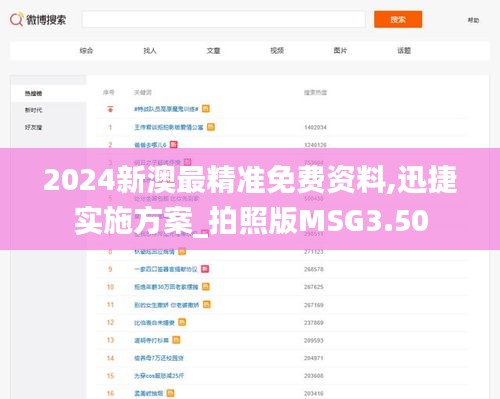
Task: Open the rank 15 cos topic link
Action: pyautogui.click(x=159, y=376)
